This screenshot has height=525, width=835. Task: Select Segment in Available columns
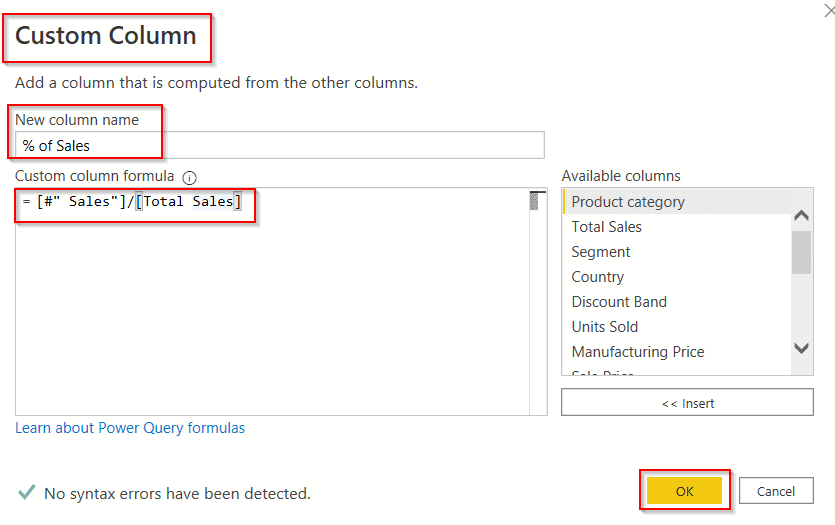pyautogui.click(x=677, y=252)
